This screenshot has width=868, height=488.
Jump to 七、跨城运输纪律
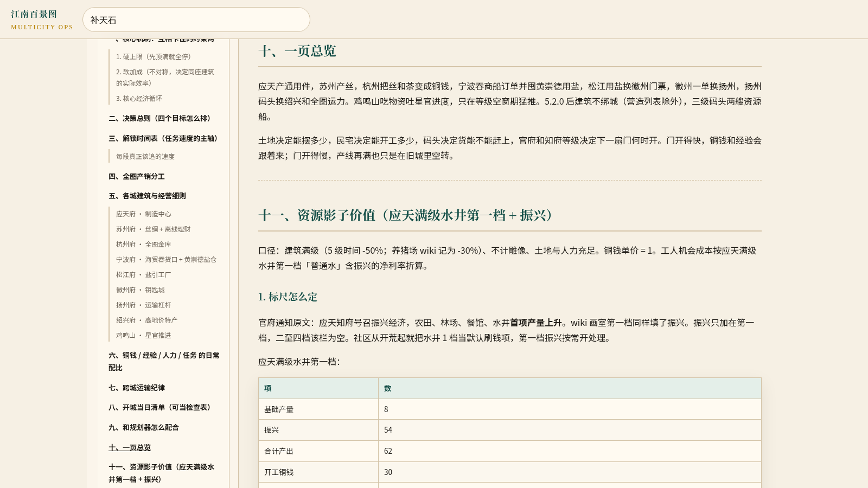click(137, 388)
